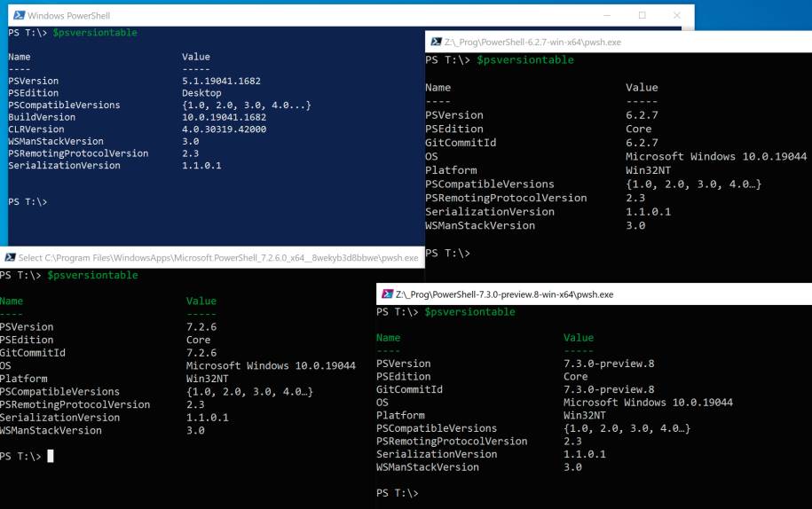Click PSVersion value 7.2.6

[201, 327]
